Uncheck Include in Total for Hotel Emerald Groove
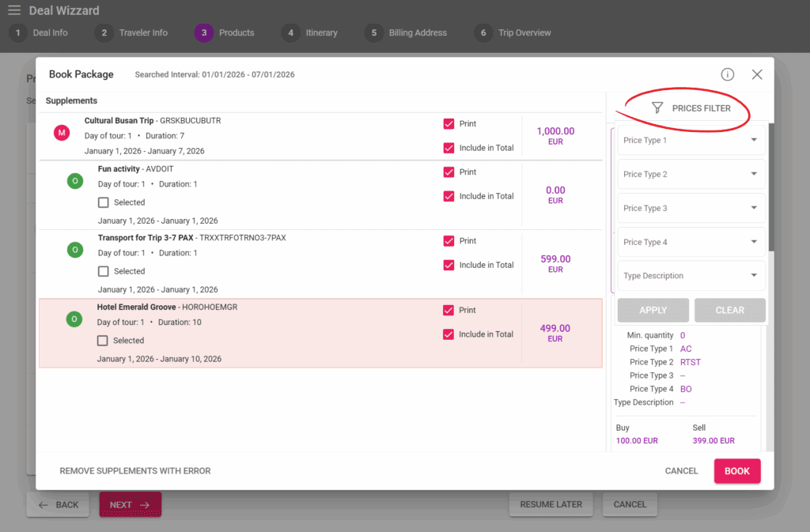The width and height of the screenshot is (810, 532). [449, 334]
